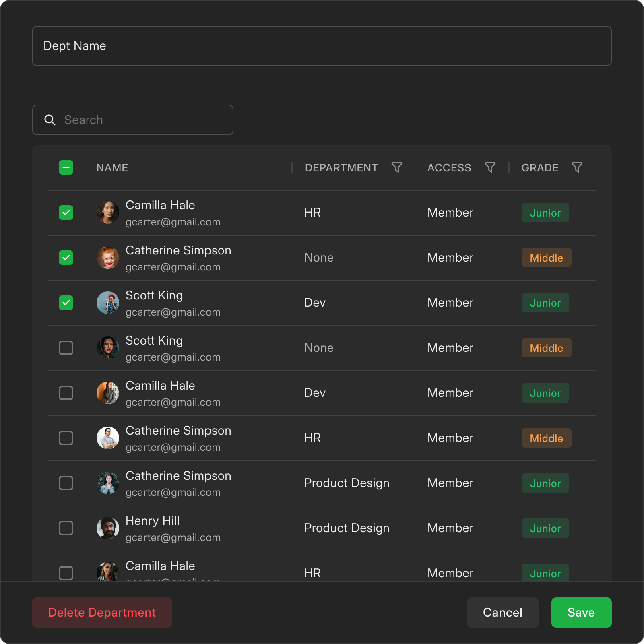Click the search magnifier icon
Image resolution: width=644 pixels, height=644 pixels.
pyautogui.click(x=50, y=120)
